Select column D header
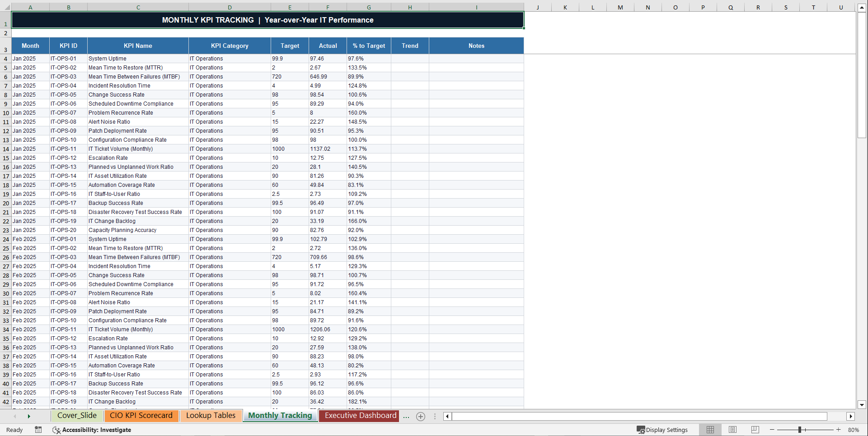Viewport: 868px width, 436px height. 230,7
